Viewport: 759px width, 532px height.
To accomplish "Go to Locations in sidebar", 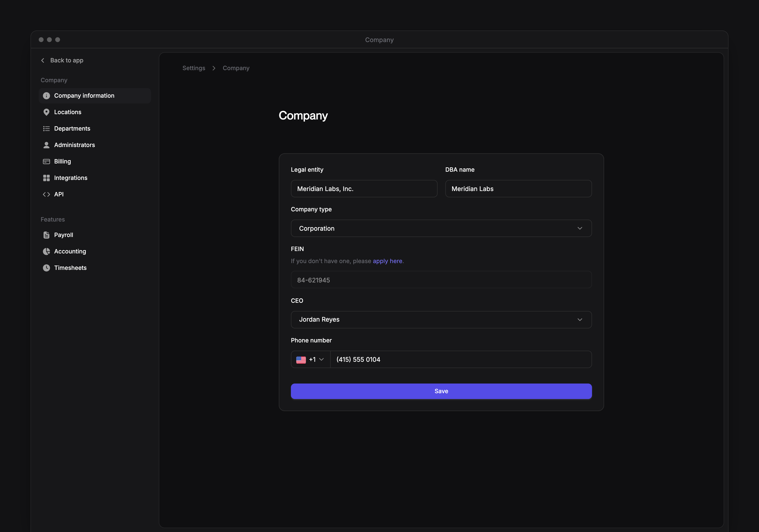I will tap(95, 112).
